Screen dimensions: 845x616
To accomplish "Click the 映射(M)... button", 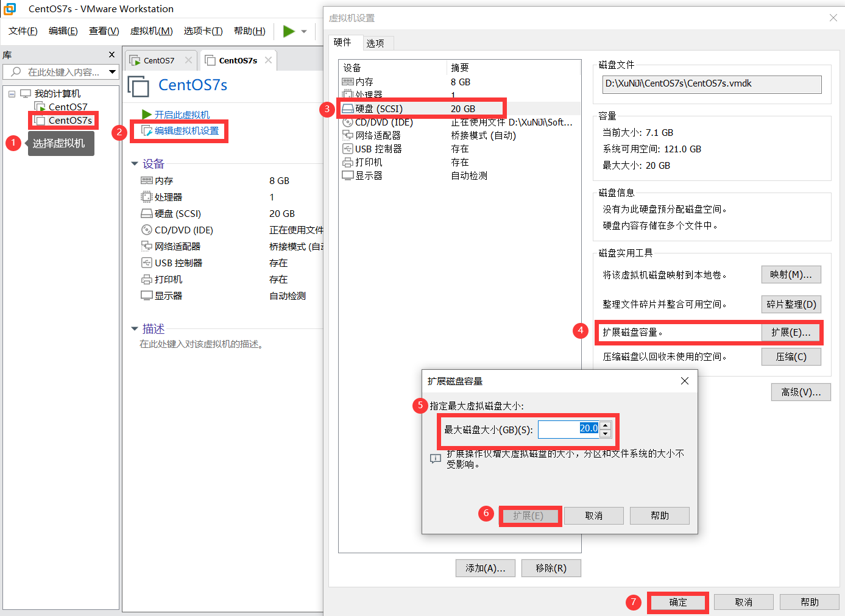I will [x=791, y=275].
